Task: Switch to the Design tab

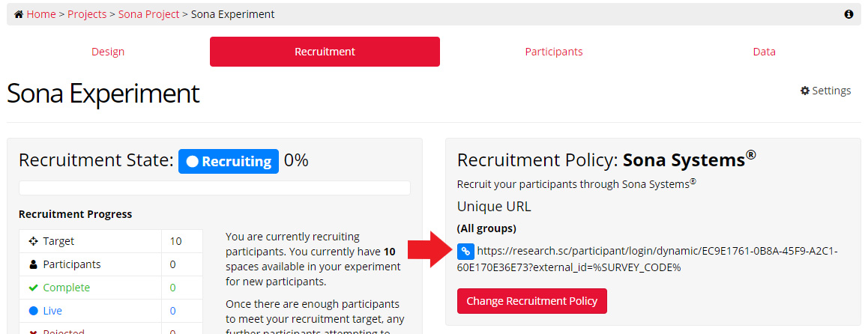Action: [x=108, y=52]
